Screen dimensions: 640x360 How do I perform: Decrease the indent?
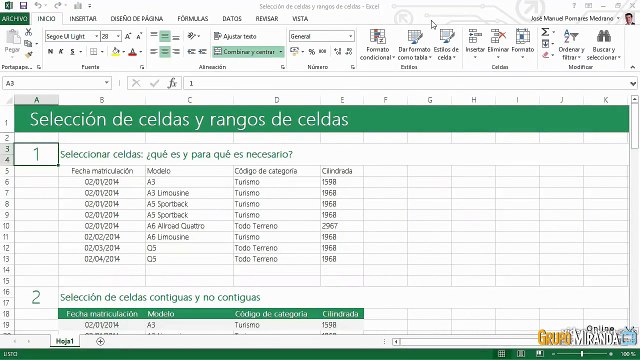pyautogui.click(x=191, y=51)
